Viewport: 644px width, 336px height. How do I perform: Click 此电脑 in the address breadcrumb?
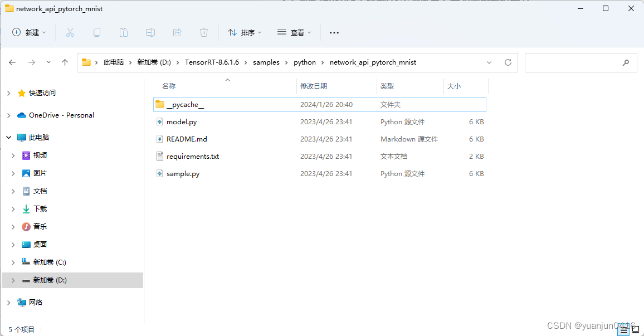(113, 62)
